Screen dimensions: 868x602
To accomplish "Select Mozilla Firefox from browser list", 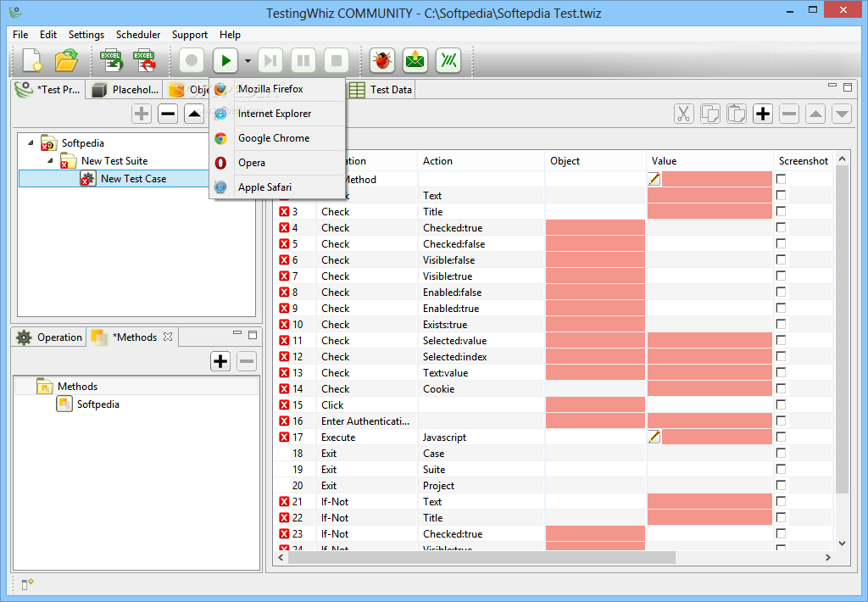I will [277, 89].
